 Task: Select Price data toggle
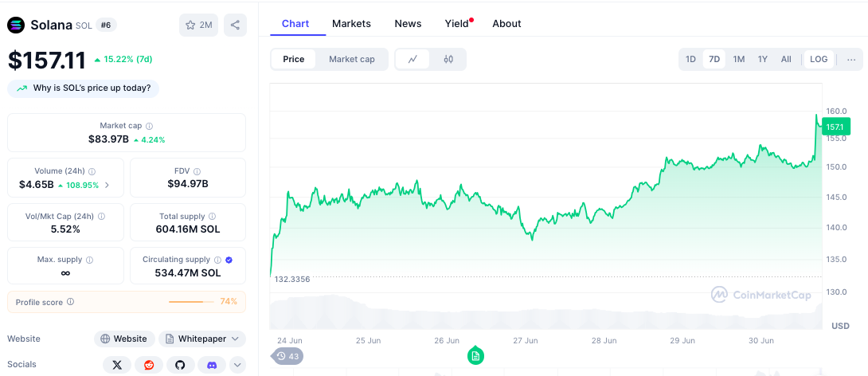coord(293,59)
